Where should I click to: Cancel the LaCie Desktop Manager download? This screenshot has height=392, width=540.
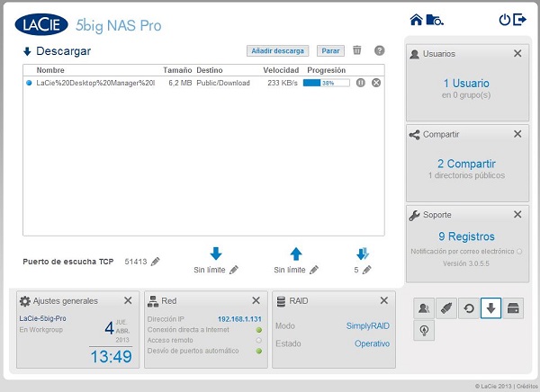point(376,83)
